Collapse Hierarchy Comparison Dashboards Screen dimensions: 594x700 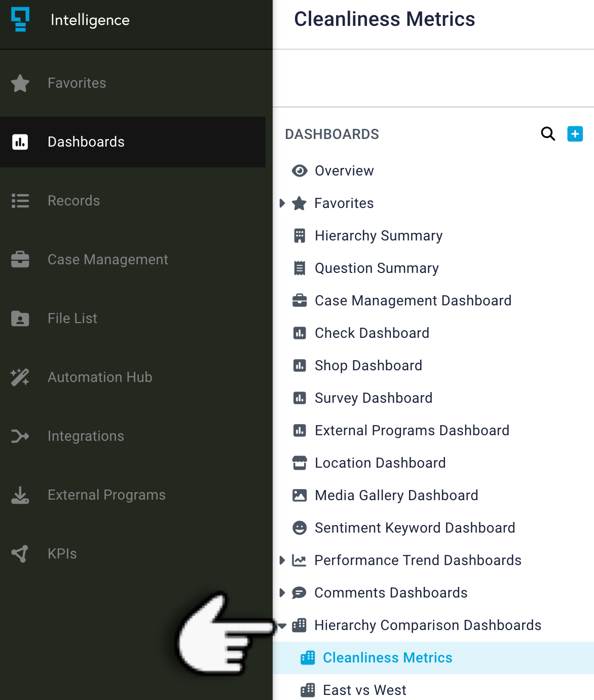[x=282, y=625]
